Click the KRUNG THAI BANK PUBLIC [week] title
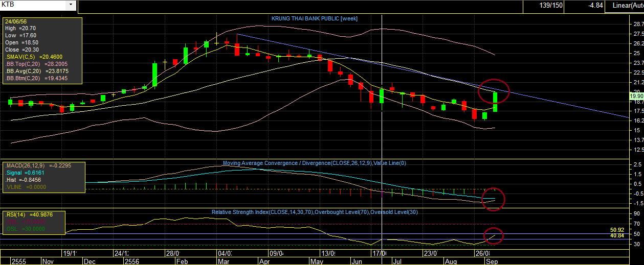The image size is (644, 265). point(314,18)
